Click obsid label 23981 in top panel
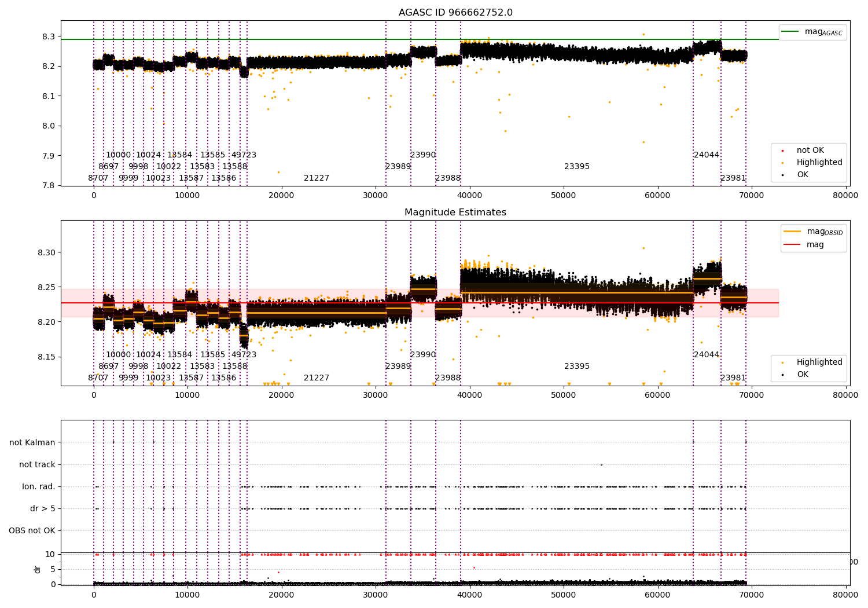Screen dimensions: 868x608 tap(733, 178)
